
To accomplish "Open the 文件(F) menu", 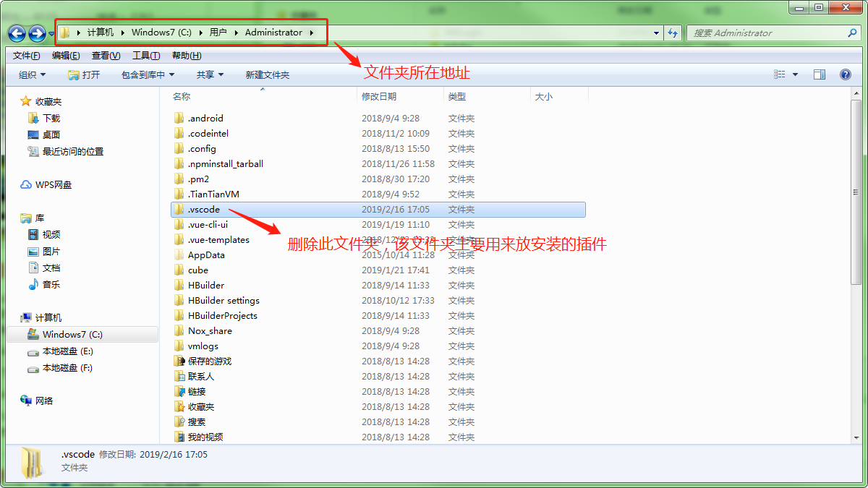I will point(26,56).
